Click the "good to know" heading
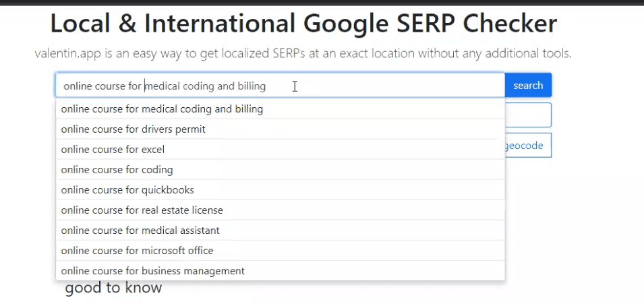The height and width of the screenshot is (304, 644). (113, 288)
